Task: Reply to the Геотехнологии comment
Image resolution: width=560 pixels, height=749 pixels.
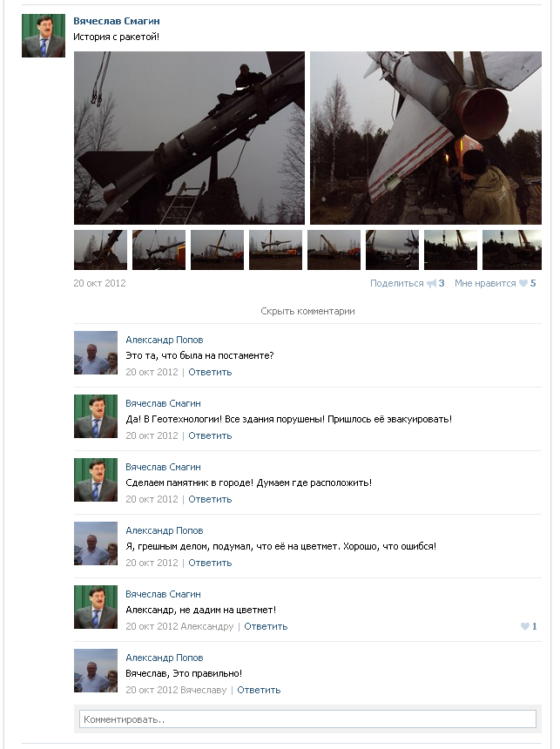Action: 210,435
